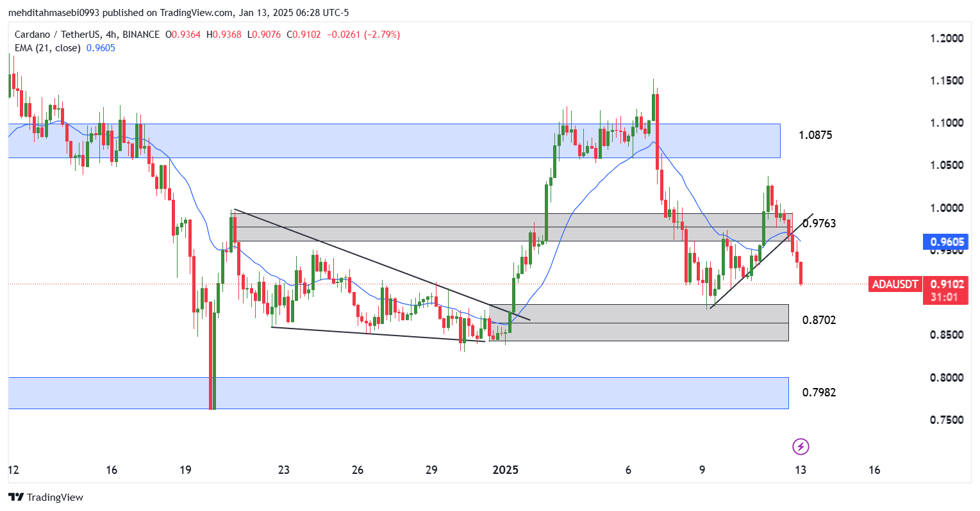This screenshot has height=511, width=980.
Task: Click the 0.9763 zone label
Action: tap(819, 223)
